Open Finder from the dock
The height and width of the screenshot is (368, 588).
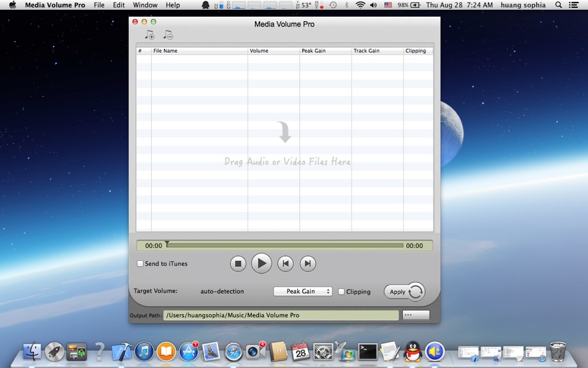[32, 352]
